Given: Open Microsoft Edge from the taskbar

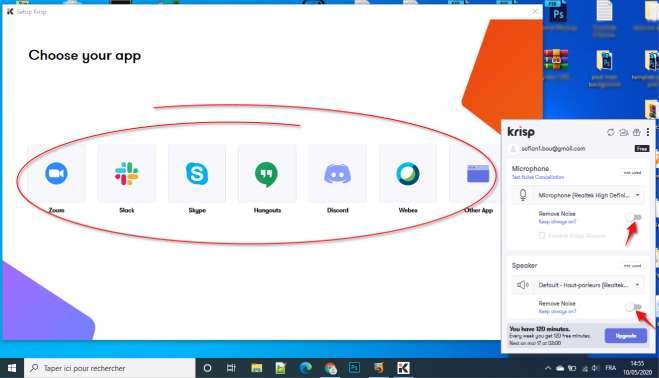Looking at the screenshot, I should (x=306, y=368).
